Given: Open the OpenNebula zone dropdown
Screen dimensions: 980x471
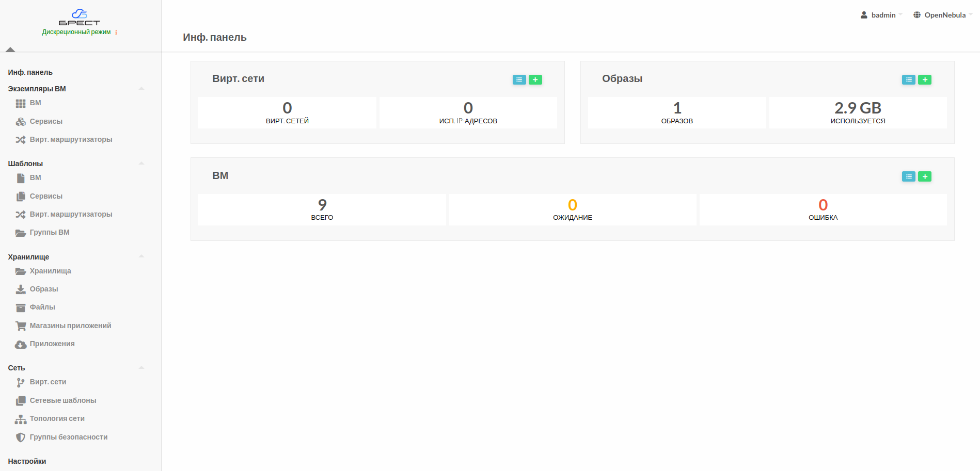Looking at the screenshot, I should pos(943,15).
